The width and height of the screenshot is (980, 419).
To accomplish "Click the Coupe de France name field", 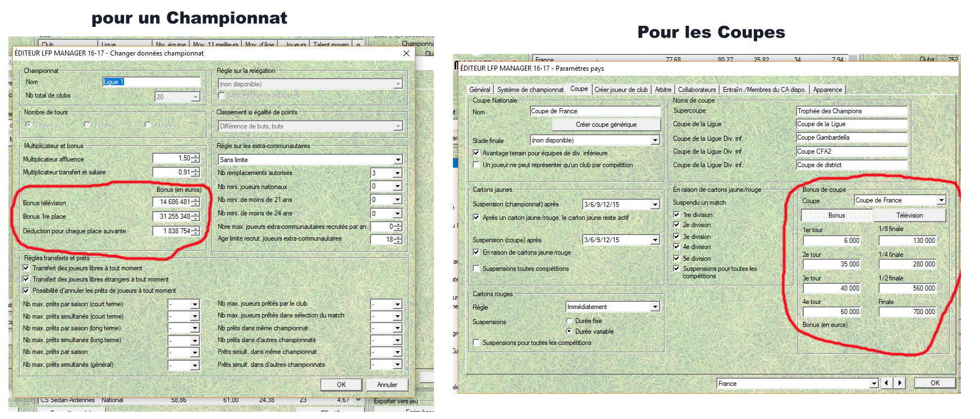I will click(596, 111).
